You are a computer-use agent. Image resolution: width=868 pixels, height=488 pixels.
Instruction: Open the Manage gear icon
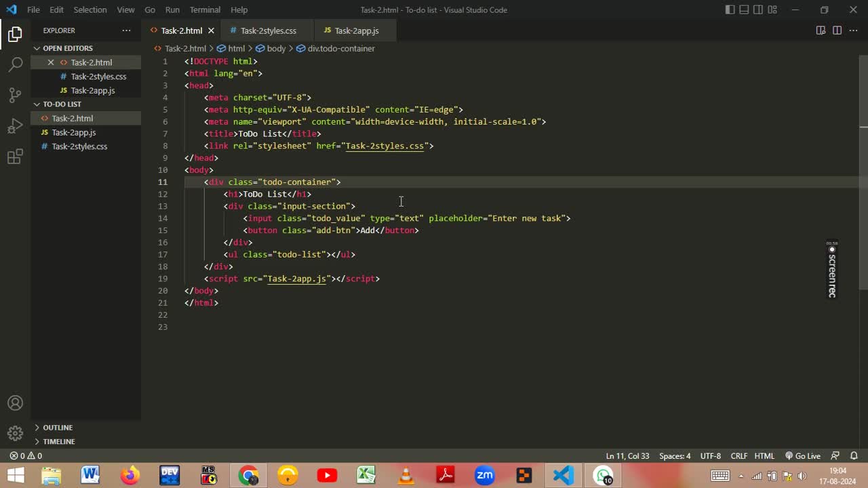(15, 434)
